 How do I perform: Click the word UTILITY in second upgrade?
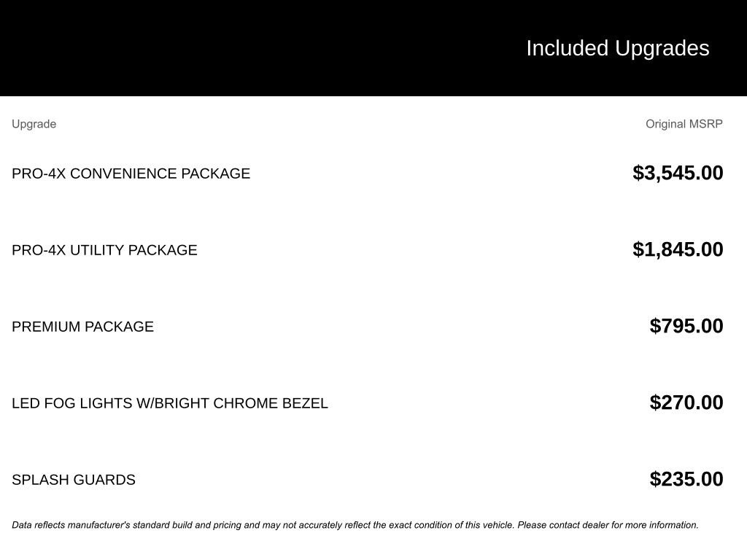pyautogui.click(x=98, y=250)
